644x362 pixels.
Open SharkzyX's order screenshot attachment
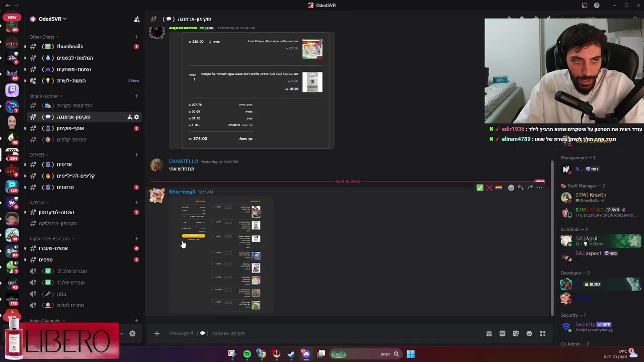pyautogui.click(x=221, y=255)
